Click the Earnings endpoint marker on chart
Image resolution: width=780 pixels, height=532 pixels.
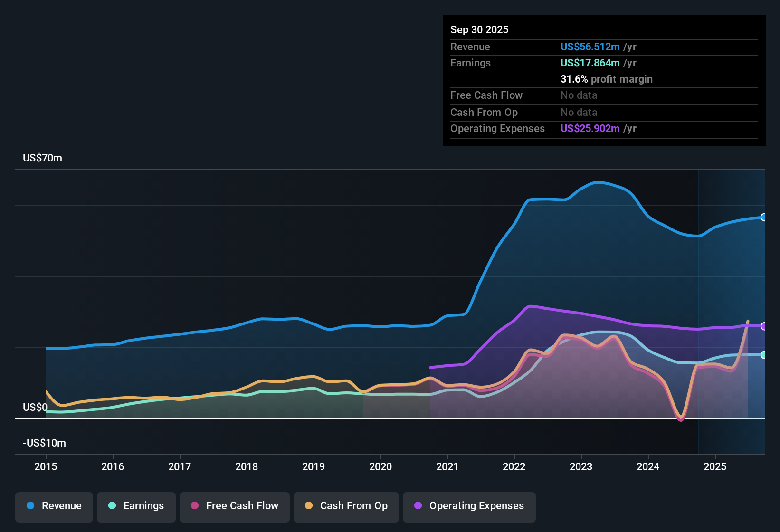[x=763, y=355]
